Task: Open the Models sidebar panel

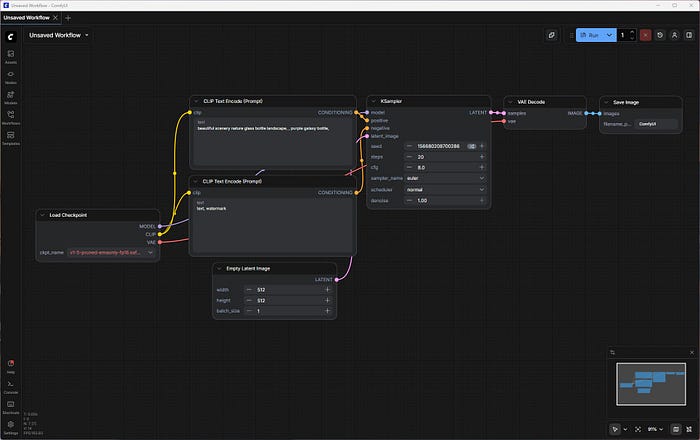Action: (x=11, y=97)
